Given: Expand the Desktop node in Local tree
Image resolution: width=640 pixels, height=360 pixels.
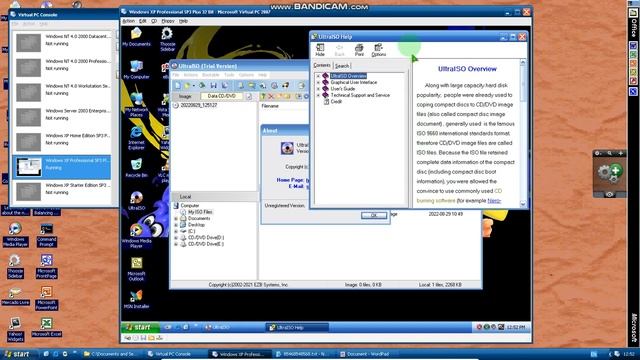Looking at the screenshot, I should pyautogui.click(x=176, y=225).
